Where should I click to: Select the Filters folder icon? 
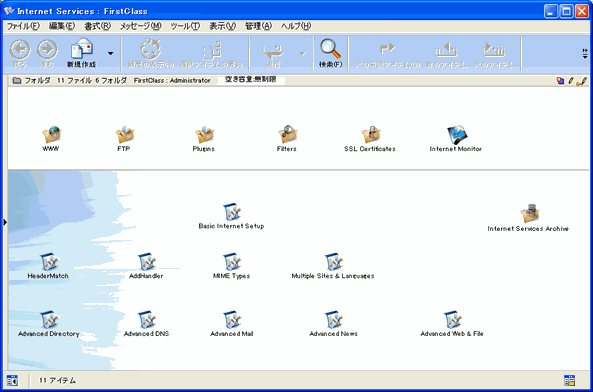[x=287, y=135]
